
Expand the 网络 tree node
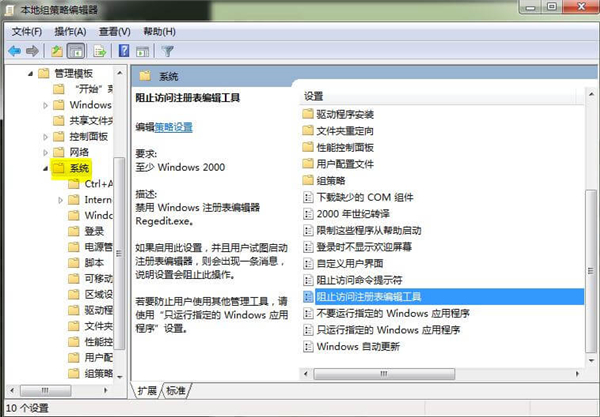[x=45, y=152]
